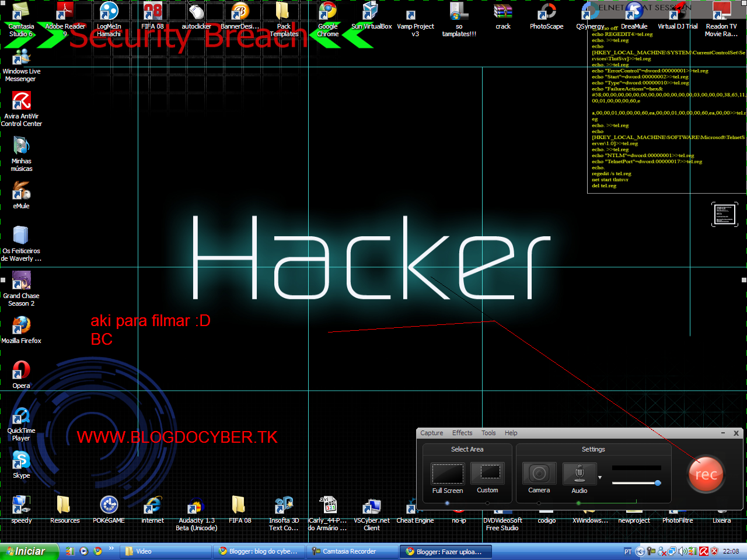The width and height of the screenshot is (747, 560).
Task: Select Full Screen capture area
Action: pyautogui.click(x=448, y=474)
